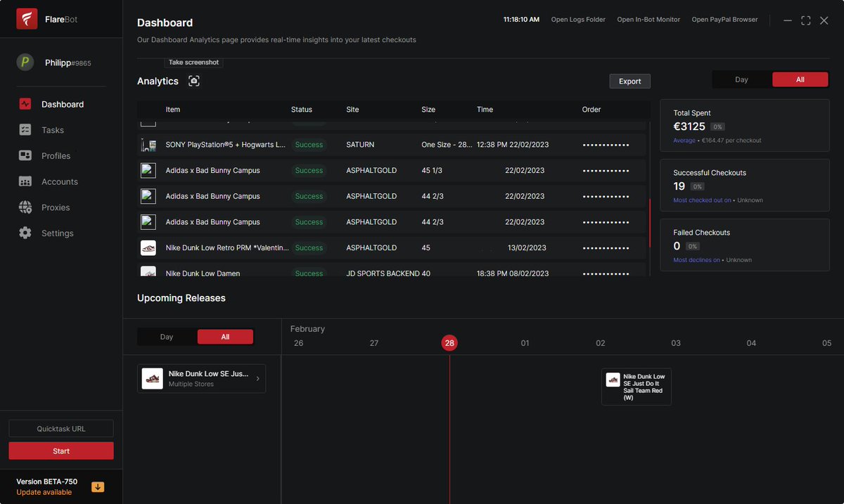Viewport: 844px width, 504px height.
Task: Minimize the FlareBot window
Action: pyautogui.click(x=788, y=20)
